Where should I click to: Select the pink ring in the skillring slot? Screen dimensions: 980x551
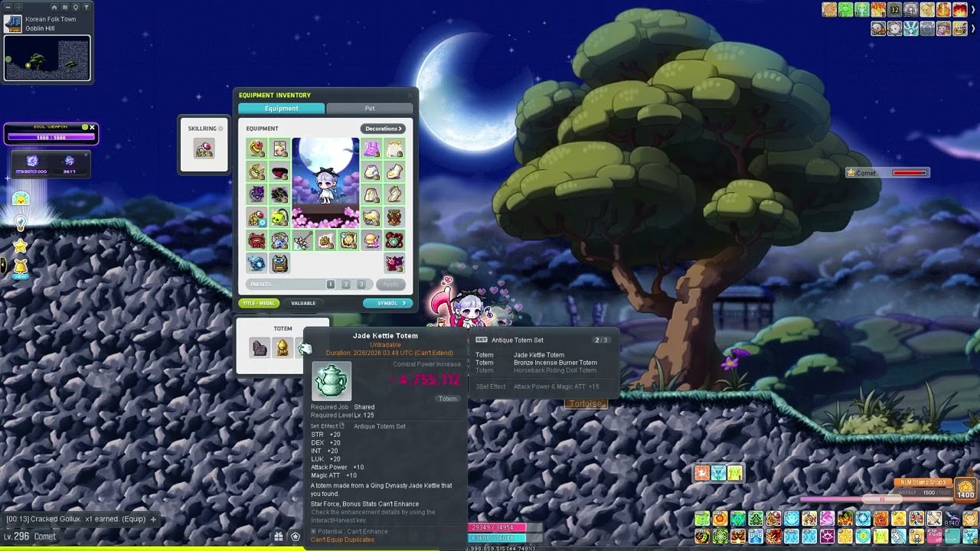click(204, 149)
